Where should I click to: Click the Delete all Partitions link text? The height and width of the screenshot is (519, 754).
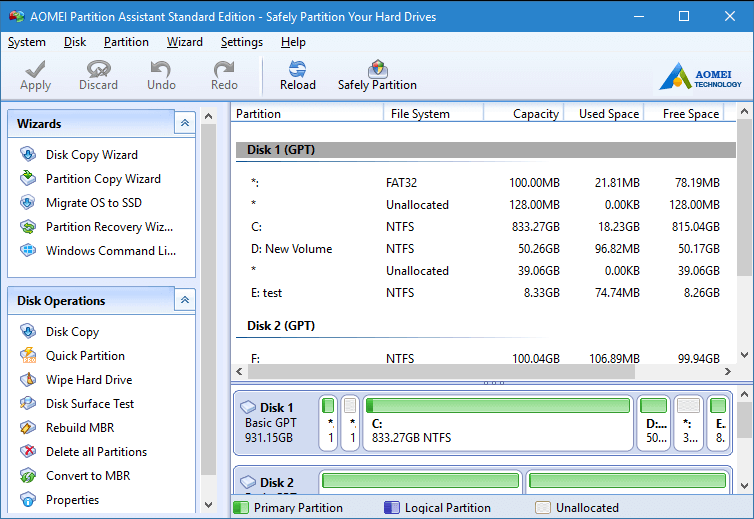[96, 452]
